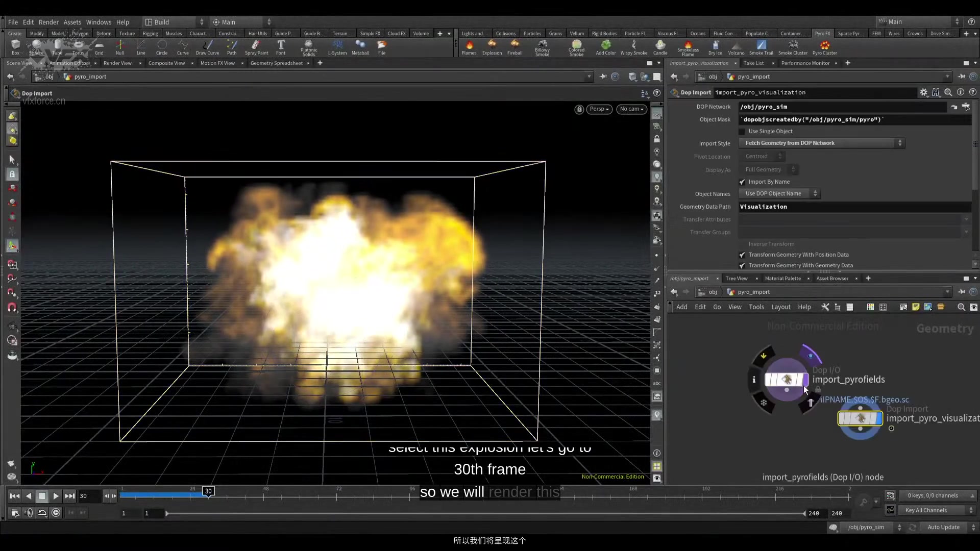Open the Persp view dropdown
Viewport: 980px width, 551px height.
599,109
